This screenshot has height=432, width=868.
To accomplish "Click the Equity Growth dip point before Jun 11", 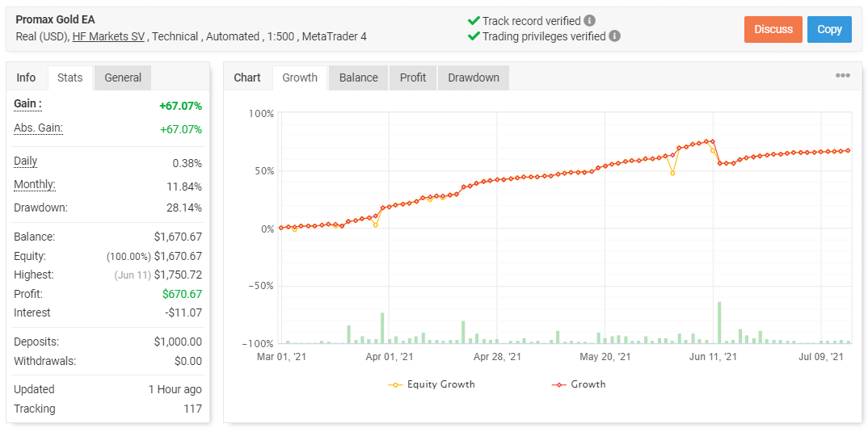I will click(672, 173).
